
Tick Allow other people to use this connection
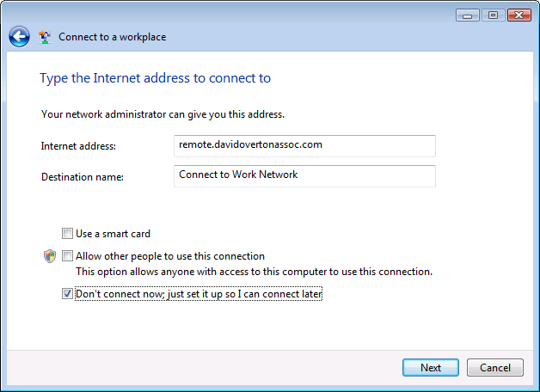click(67, 255)
